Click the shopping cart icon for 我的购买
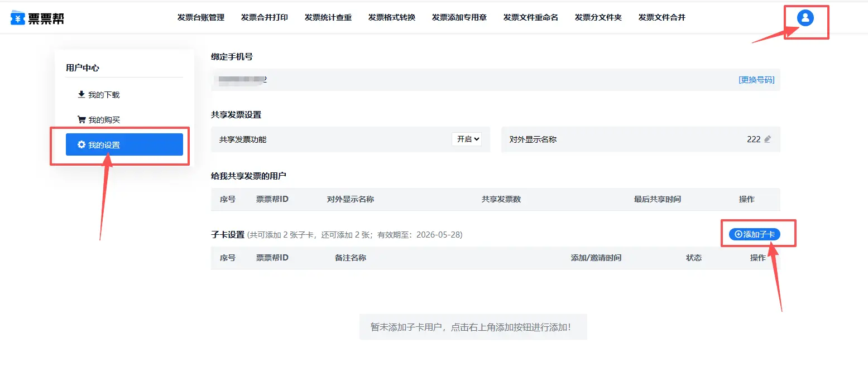The width and height of the screenshot is (868, 391). pos(81,120)
